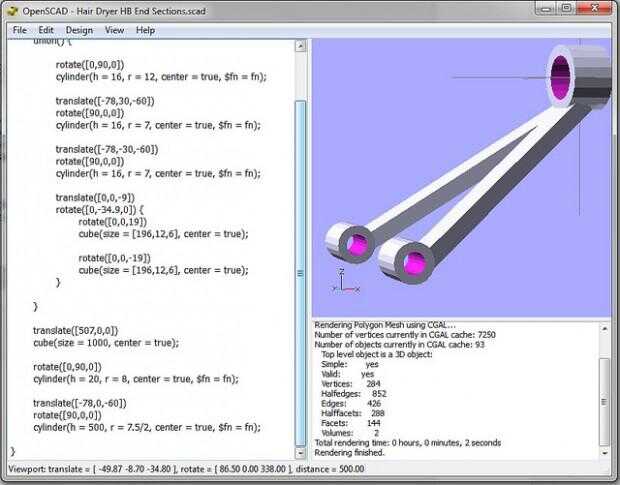Click 'Total rendering time' line in console
Image resolution: width=620 pixels, height=485 pixels.
[408, 443]
